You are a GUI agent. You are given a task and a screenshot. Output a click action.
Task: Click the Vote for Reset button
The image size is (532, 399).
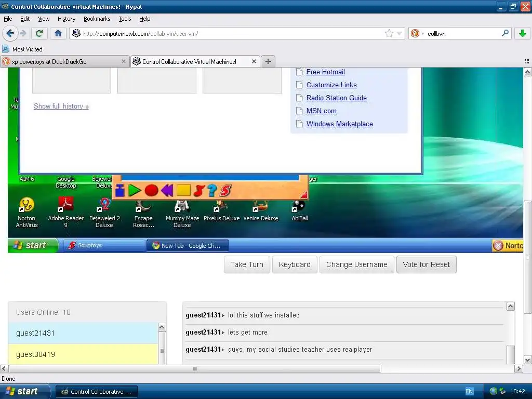pos(426,264)
